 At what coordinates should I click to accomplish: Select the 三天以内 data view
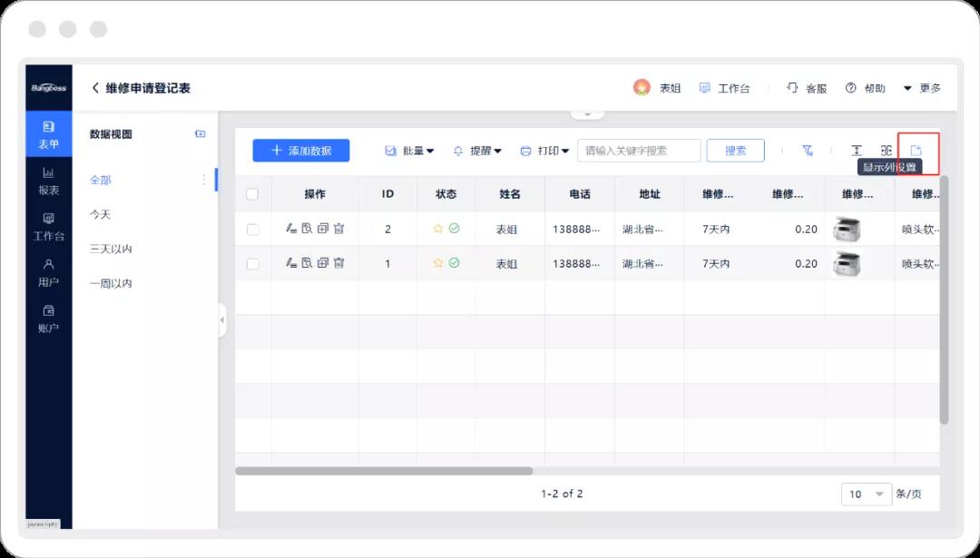[111, 249]
